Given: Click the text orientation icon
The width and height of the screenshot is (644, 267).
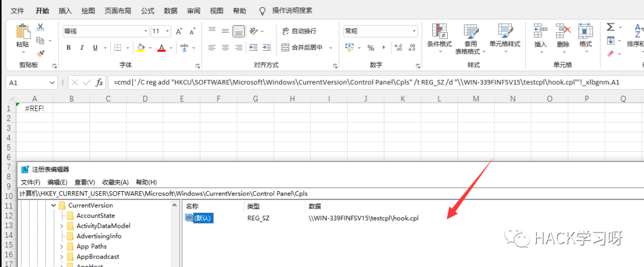Looking at the screenshot, I should click(253, 30).
